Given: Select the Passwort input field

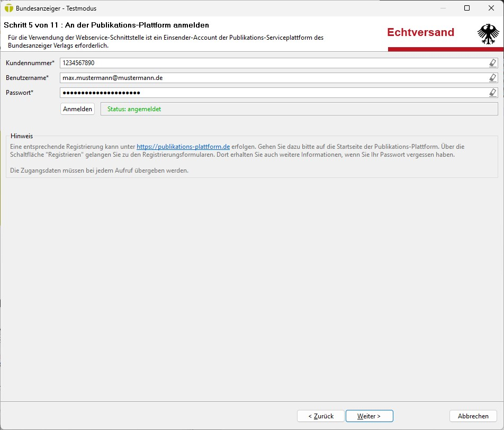Looking at the screenshot, I should 273,93.
